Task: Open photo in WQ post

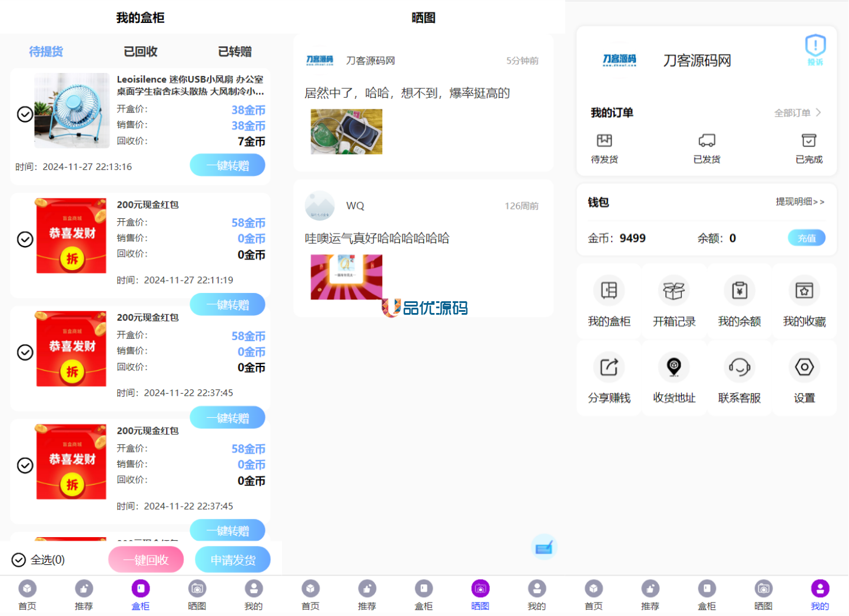Action: click(346, 277)
